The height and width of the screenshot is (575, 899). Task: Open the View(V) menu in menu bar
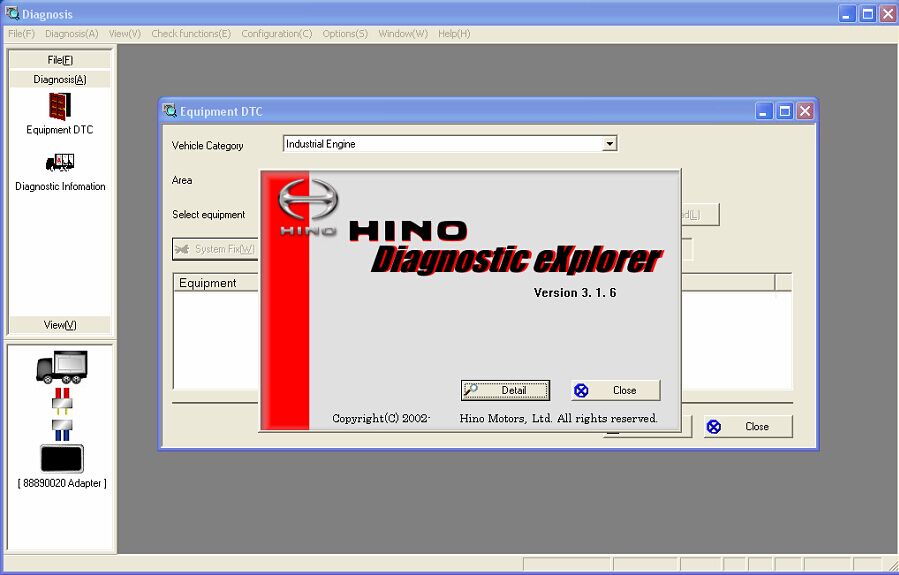point(124,34)
